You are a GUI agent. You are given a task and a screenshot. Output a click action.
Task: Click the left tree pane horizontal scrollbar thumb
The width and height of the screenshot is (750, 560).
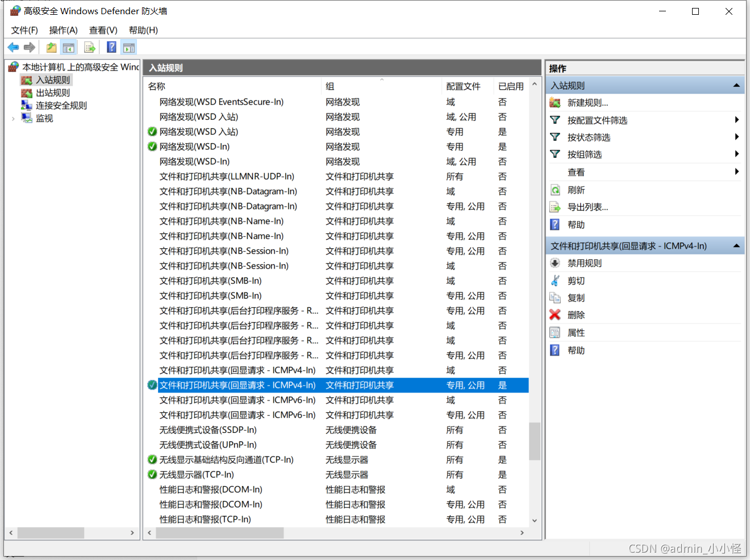[51, 533]
